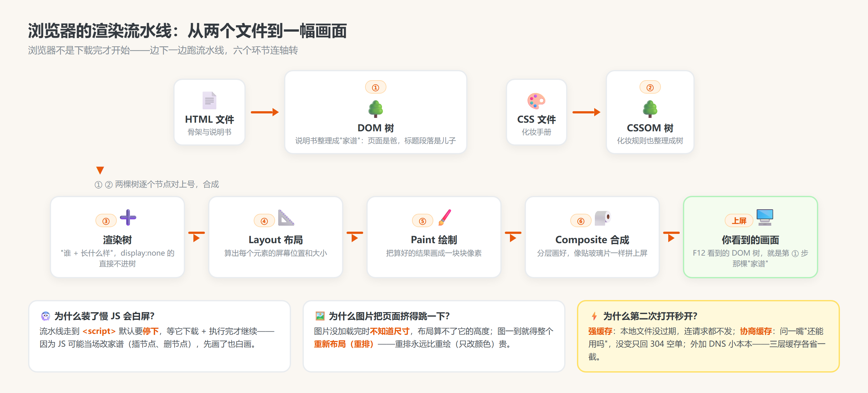The image size is (868, 393).
Task: Click the highlighted 协商缓存 text
Action: 755,331
